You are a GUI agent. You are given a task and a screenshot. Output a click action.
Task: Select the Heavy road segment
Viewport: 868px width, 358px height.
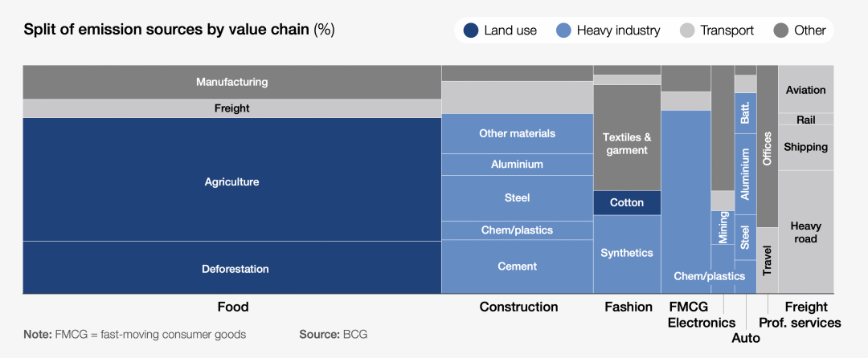point(805,232)
